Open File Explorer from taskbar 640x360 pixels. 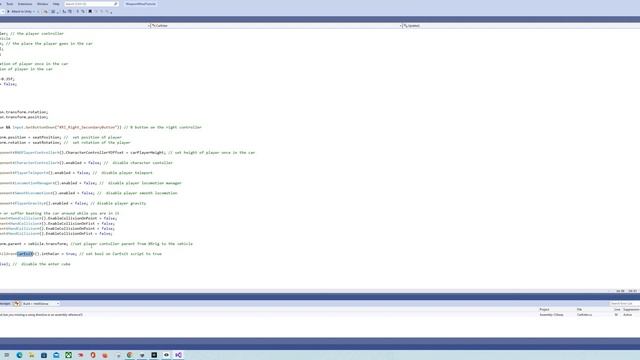(31, 355)
